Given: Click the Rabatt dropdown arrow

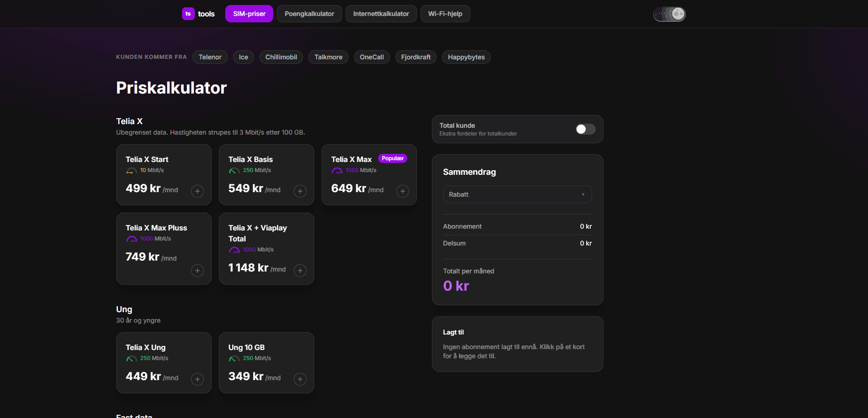Looking at the screenshot, I should click(583, 194).
